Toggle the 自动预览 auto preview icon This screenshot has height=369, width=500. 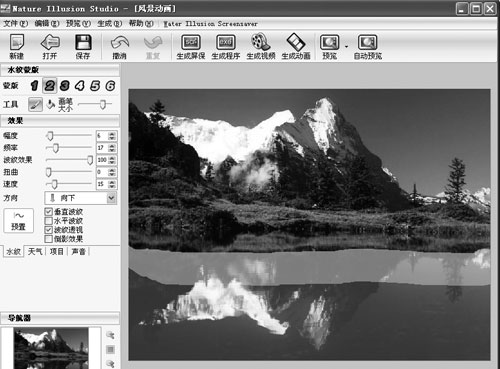[x=367, y=46]
